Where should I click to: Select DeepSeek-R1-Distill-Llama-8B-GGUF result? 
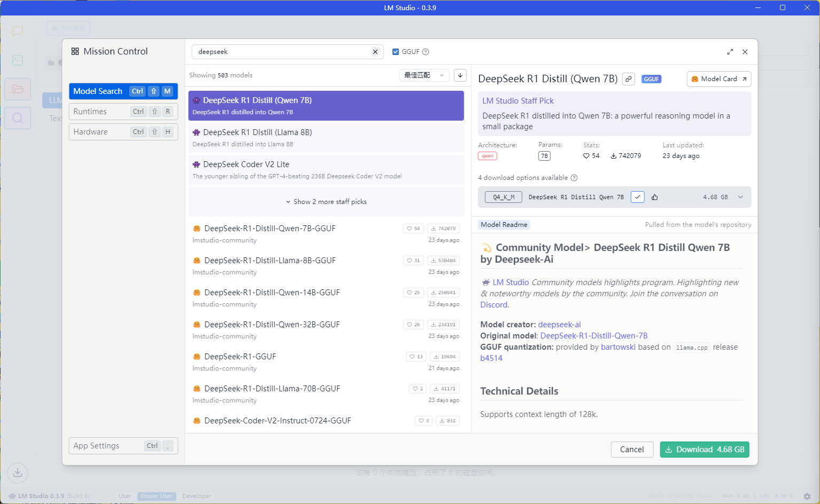pos(326,266)
